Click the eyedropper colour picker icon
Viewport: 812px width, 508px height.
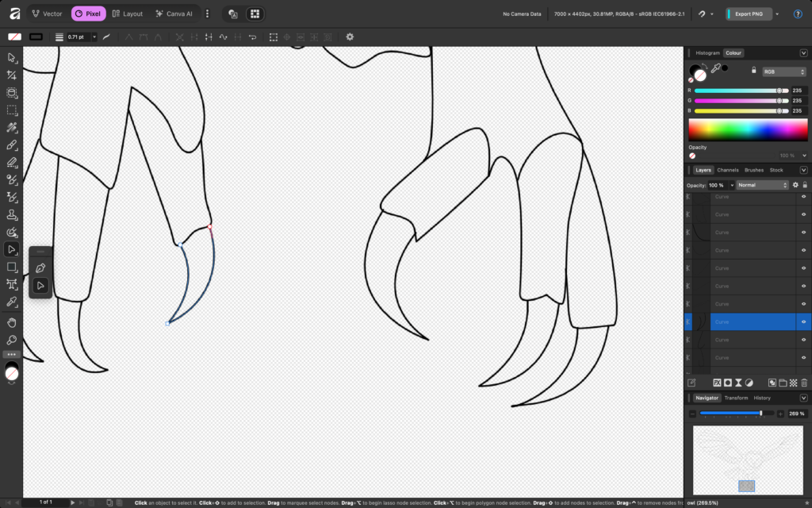point(715,70)
